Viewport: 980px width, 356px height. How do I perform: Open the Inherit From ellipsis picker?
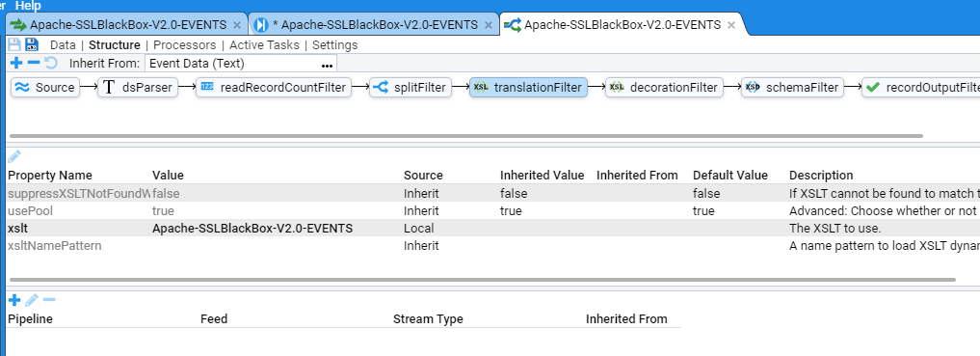[327, 64]
